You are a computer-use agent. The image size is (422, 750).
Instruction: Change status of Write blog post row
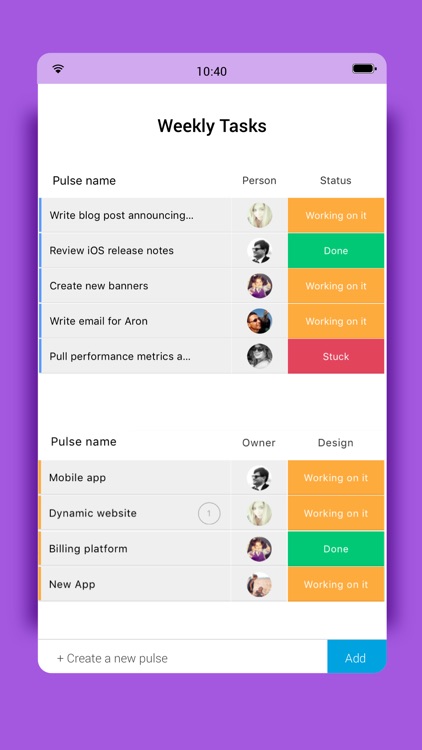click(336, 215)
